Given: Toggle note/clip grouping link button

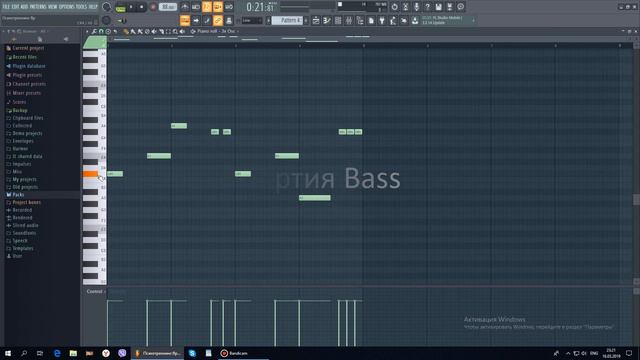Looking at the screenshot, I should [x=218, y=20].
